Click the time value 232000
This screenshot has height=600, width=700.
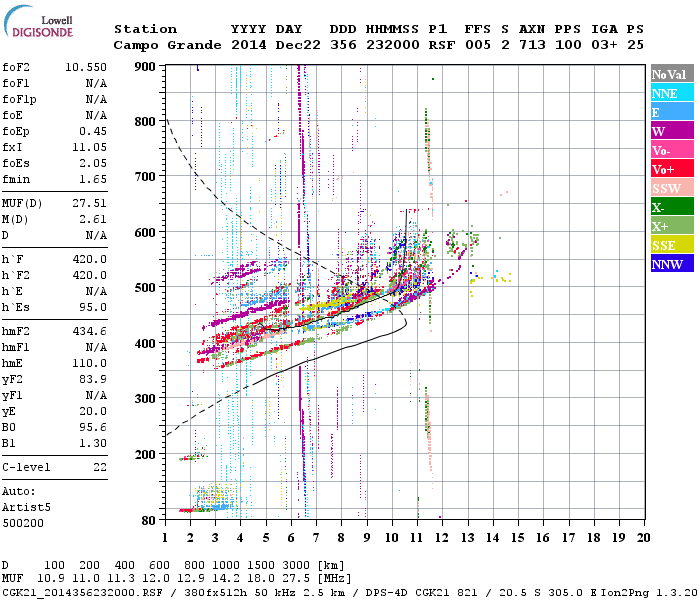tap(393, 45)
